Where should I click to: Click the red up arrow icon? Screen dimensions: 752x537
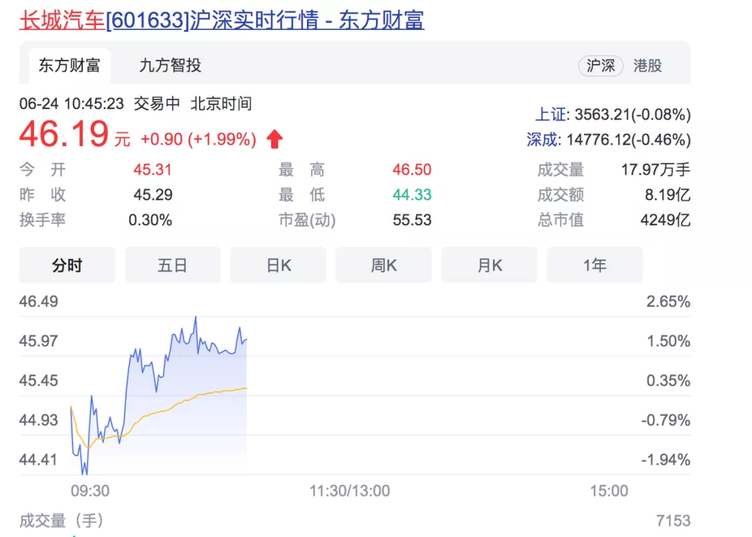(x=275, y=139)
